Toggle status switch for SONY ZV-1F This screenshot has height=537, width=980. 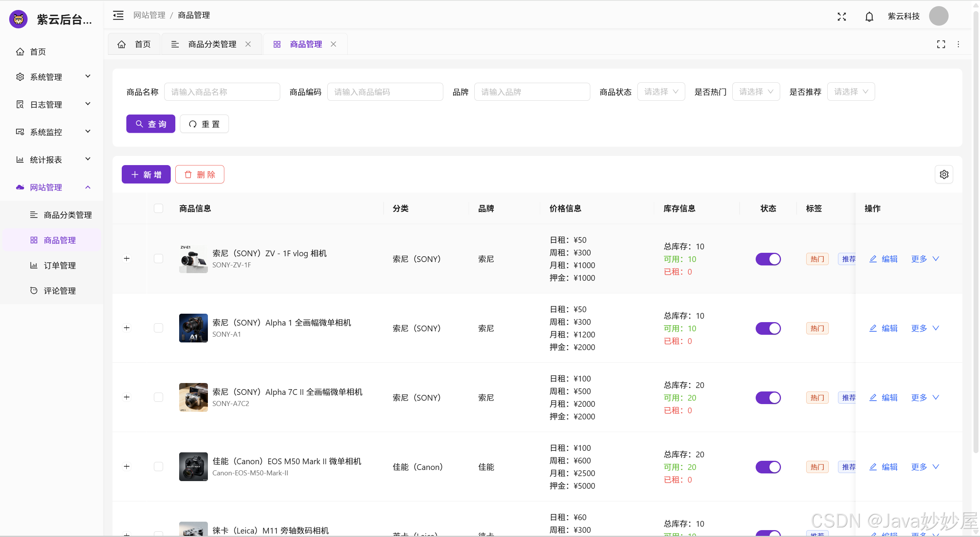(768, 259)
